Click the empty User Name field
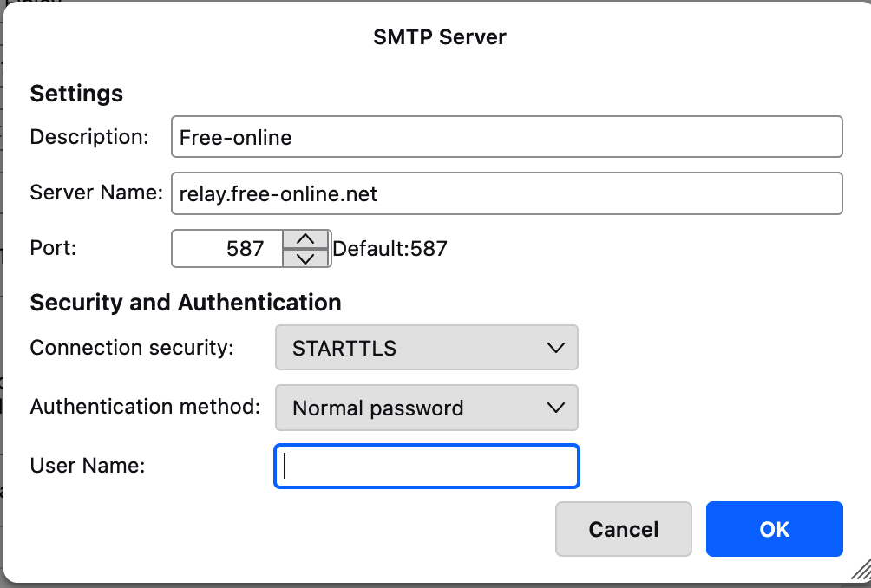 click(x=426, y=467)
